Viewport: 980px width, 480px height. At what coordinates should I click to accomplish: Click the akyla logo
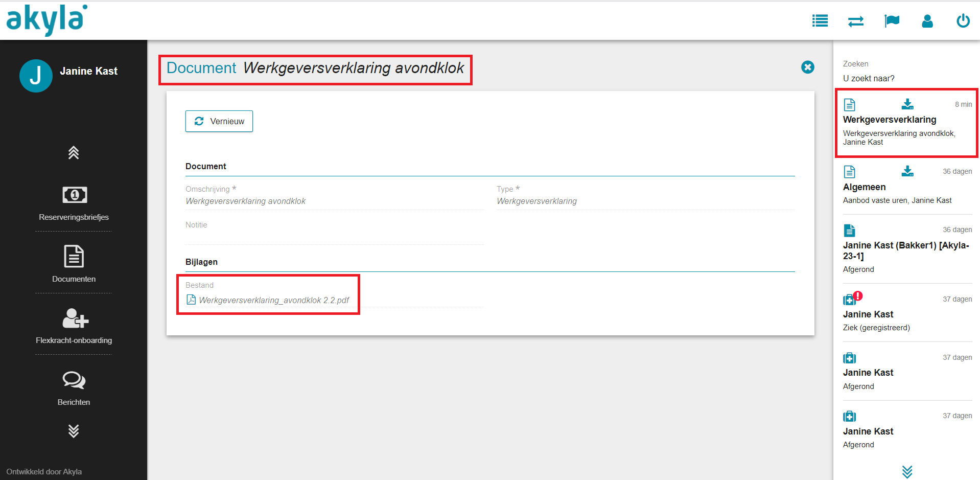(46, 20)
